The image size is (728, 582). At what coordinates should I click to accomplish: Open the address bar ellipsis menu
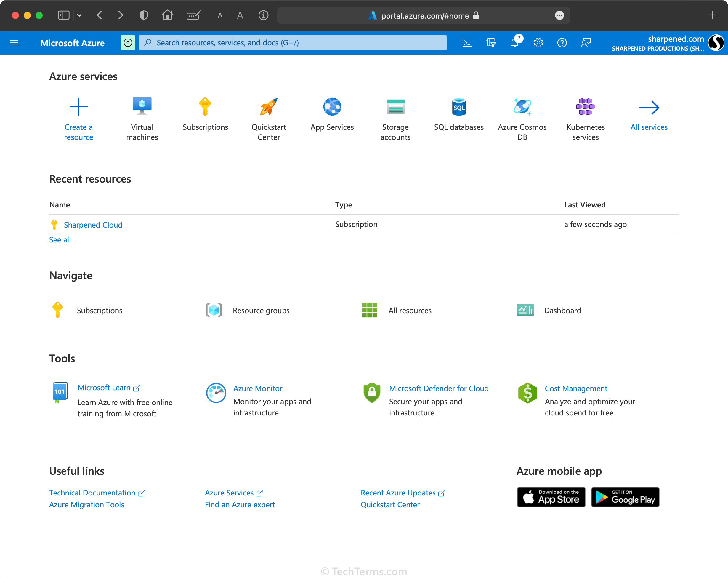pyautogui.click(x=559, y=15)
